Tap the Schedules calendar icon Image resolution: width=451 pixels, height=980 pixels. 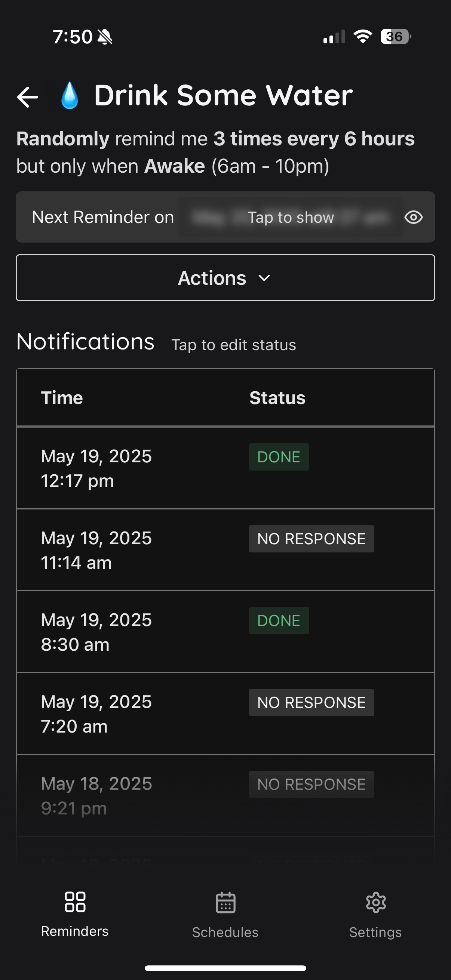(225, 902)
